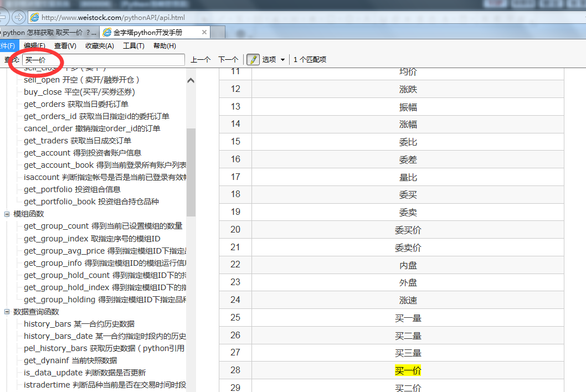Click the highlight all matches pencil icon
This screenshot has height=392, width=586.
[x=253, y=59]
